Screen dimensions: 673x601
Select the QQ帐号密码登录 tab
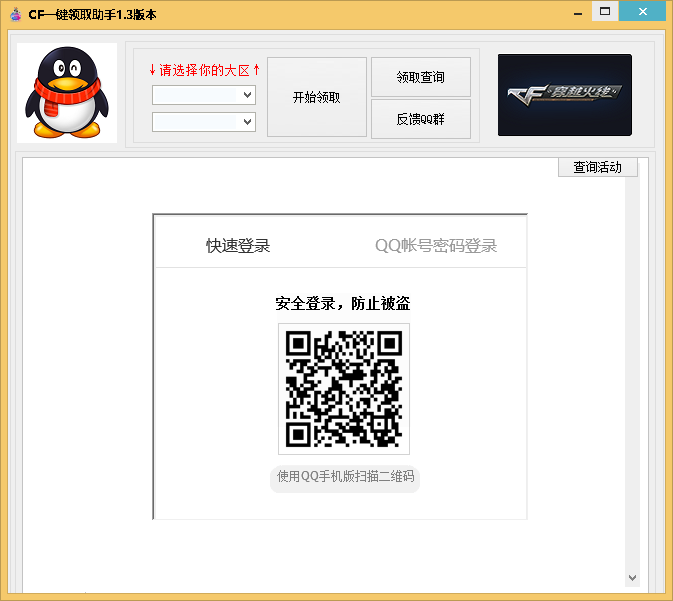tap(436, 246)
